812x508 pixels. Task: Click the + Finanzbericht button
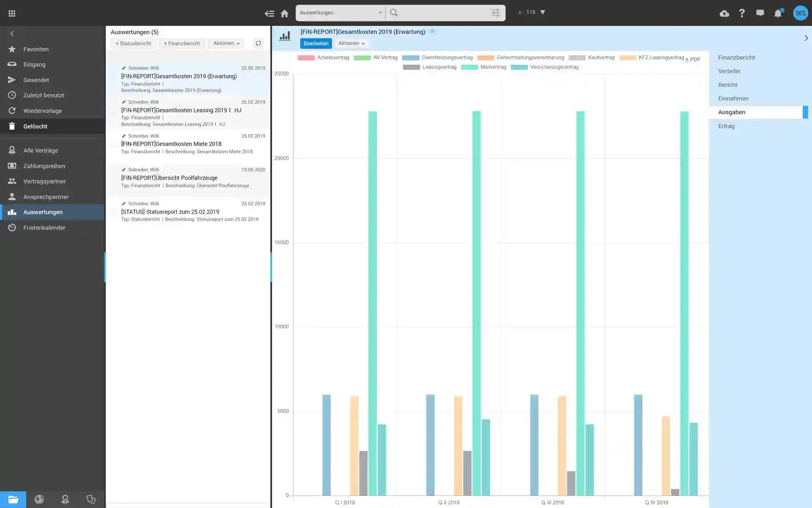(182, 43)
